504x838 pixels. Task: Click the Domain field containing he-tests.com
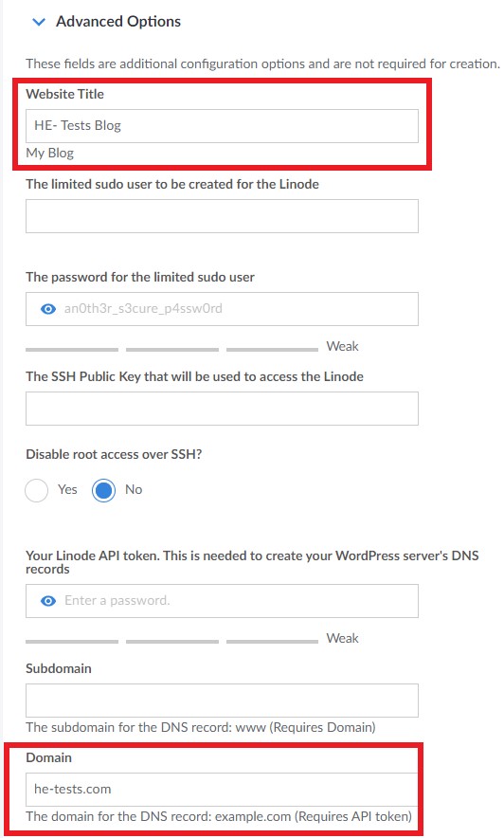222,790
